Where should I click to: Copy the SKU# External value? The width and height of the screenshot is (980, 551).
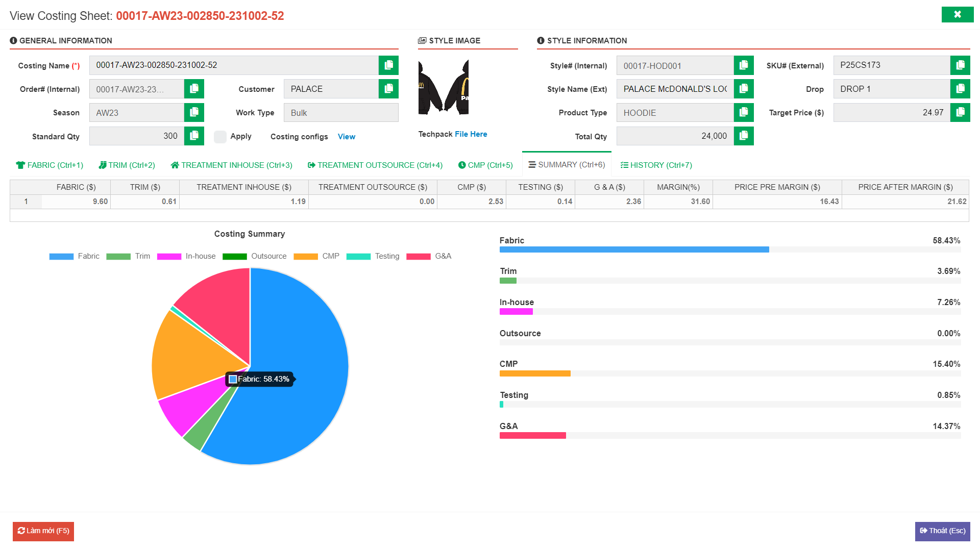click(960, 65)
